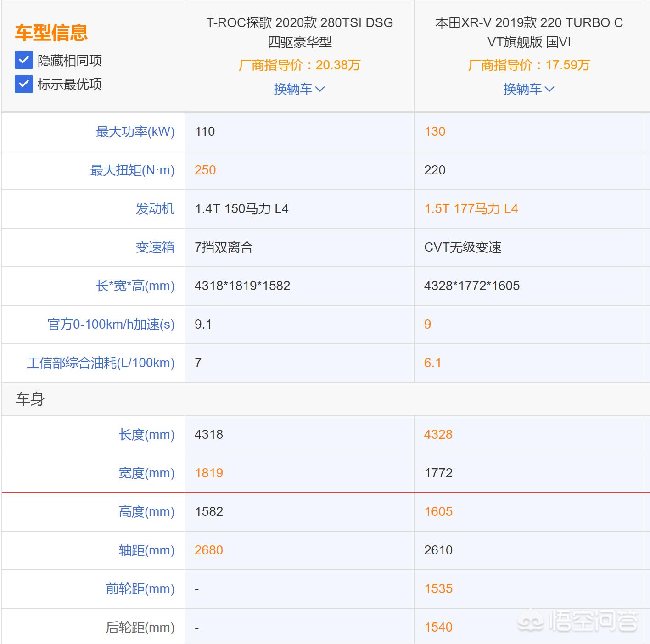Viewport: 650px width, 644px height.
Task: Click the 官方0-100km/h加速(s) row label
Action: pyautogui.click(x=111, y=325)
